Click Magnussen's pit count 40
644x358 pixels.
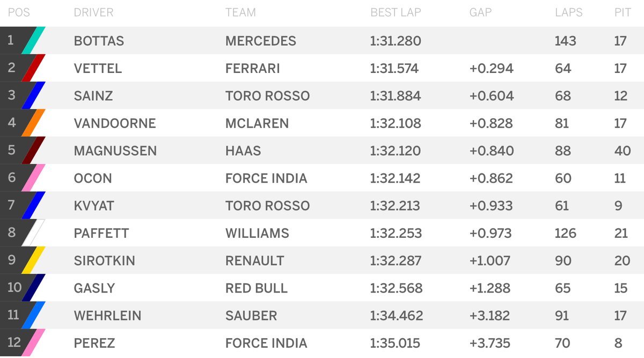point(623,151)
